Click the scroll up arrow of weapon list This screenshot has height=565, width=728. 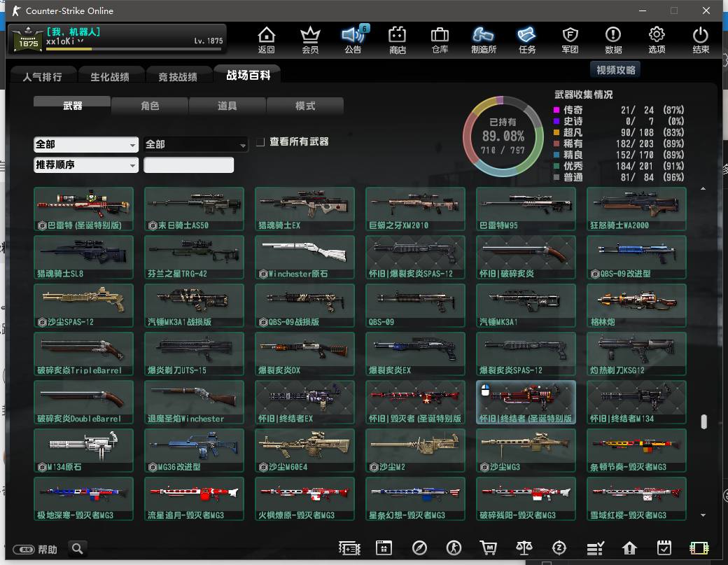coord(703,188)
